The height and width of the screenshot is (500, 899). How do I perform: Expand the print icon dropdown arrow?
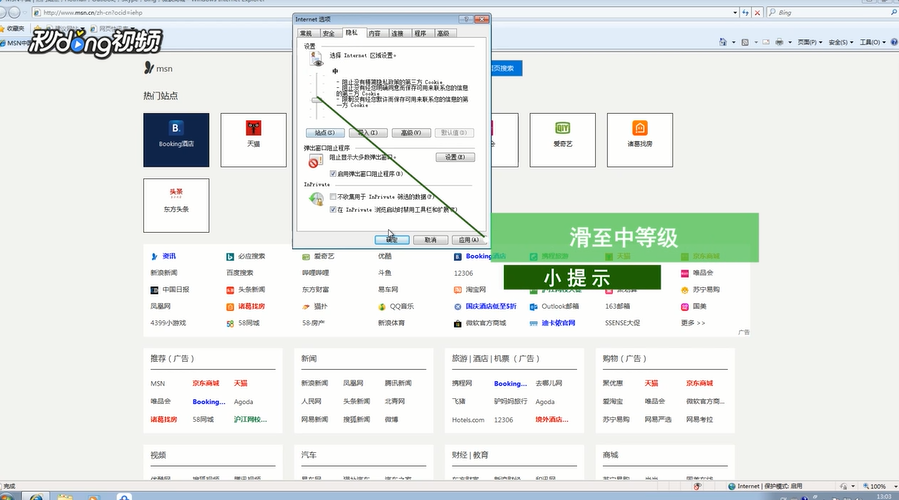(x=789, y=42)
